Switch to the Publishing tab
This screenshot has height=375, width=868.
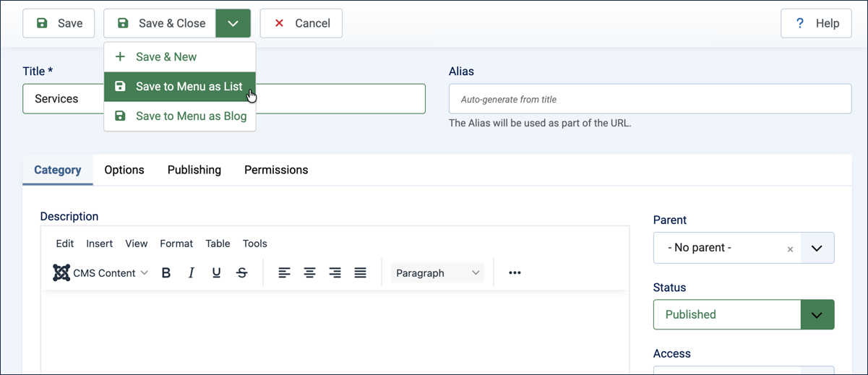tap(194, 170)
